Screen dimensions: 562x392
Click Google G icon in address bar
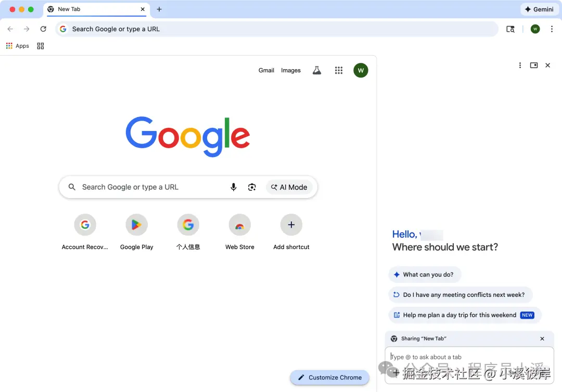click(x=63, y=29)
